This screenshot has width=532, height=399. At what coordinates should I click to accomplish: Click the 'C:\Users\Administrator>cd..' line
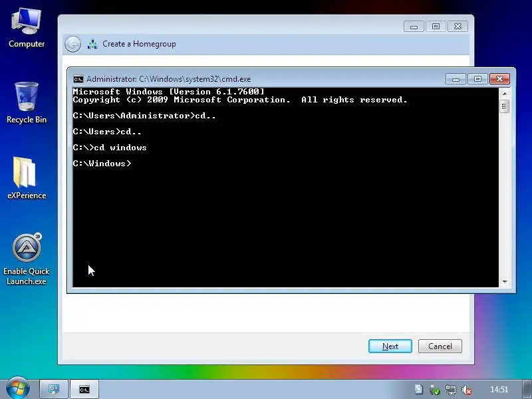pos(144,116)
